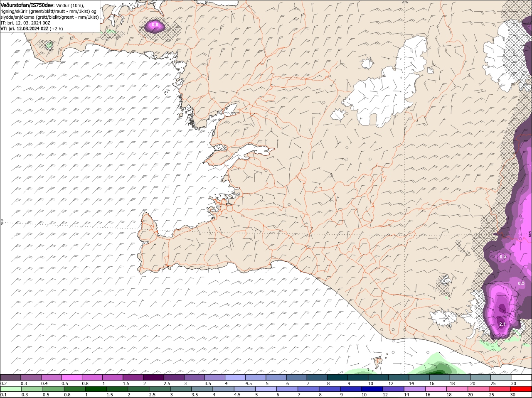This screenshot has width=532, height=398.
Task: Pick upper legend swatch between 10 and 12
Action: tap(378, 377)
